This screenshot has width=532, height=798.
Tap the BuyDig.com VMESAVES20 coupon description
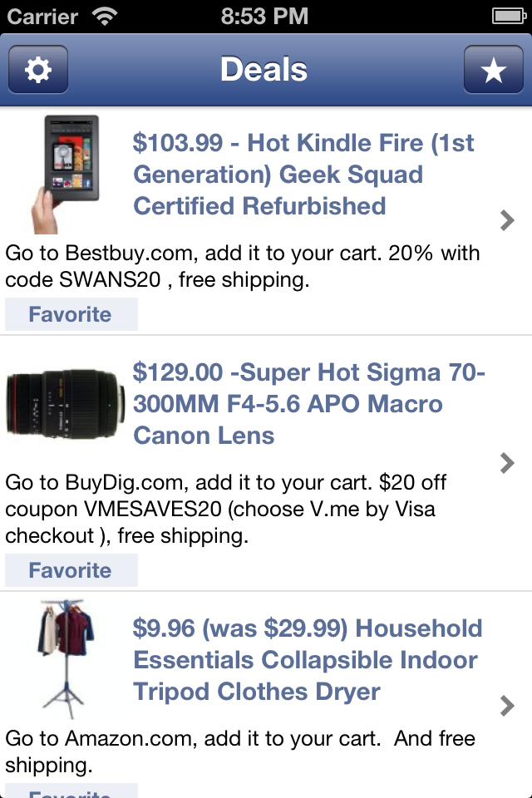point(220,509)
